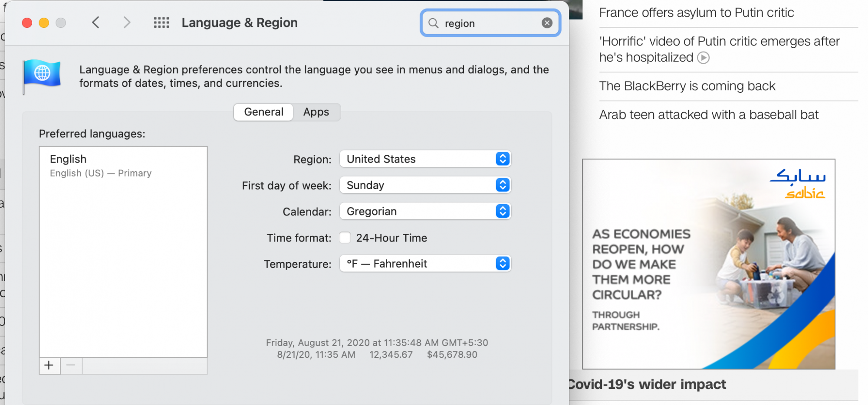
Task: Open The BlackBerry is coming back
Action: pyautogui.click(x=687, y=86)
